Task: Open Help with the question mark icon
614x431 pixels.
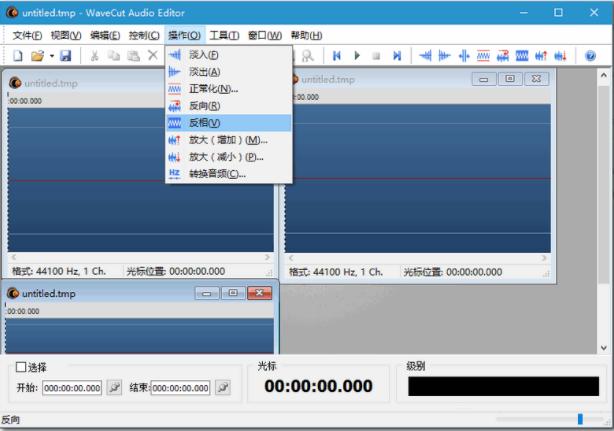Action: [x=590, y=56]
